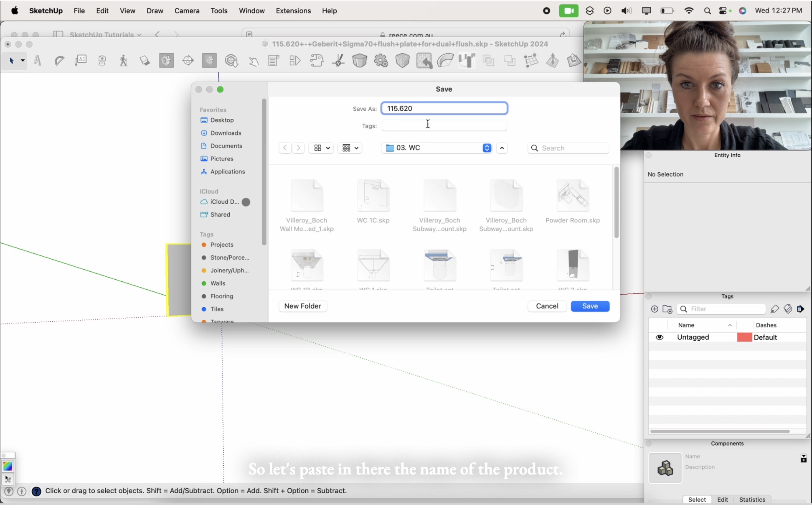Viewport: 812px width, 505px height.
Task: Select the Extension Manager gear icon
Action: (381, 61)
